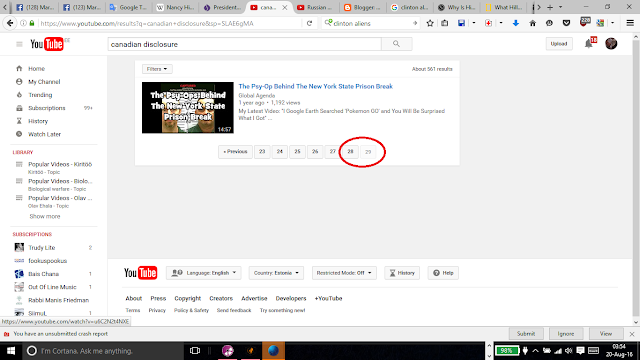
Task: Open Global Agenda channel link
Action: click(257, 96)
